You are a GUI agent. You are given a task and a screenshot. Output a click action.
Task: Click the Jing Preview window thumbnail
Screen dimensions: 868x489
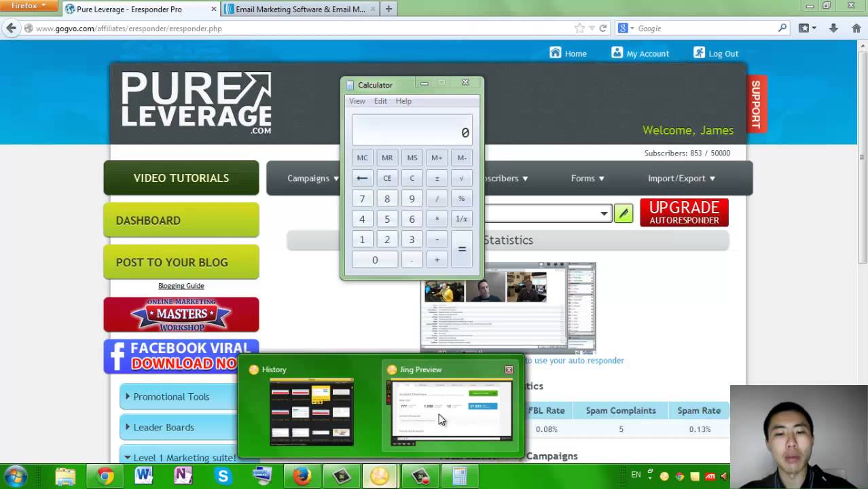(x=451, y=412)
